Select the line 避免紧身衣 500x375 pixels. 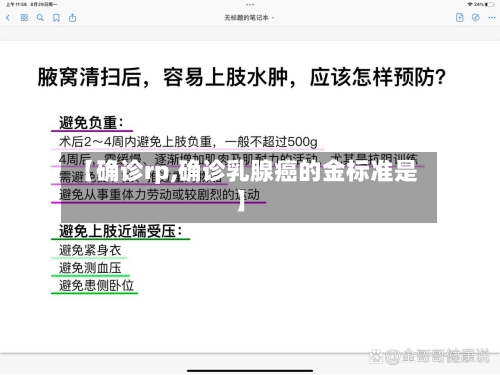pyautogui.click(x=90, y=250)
